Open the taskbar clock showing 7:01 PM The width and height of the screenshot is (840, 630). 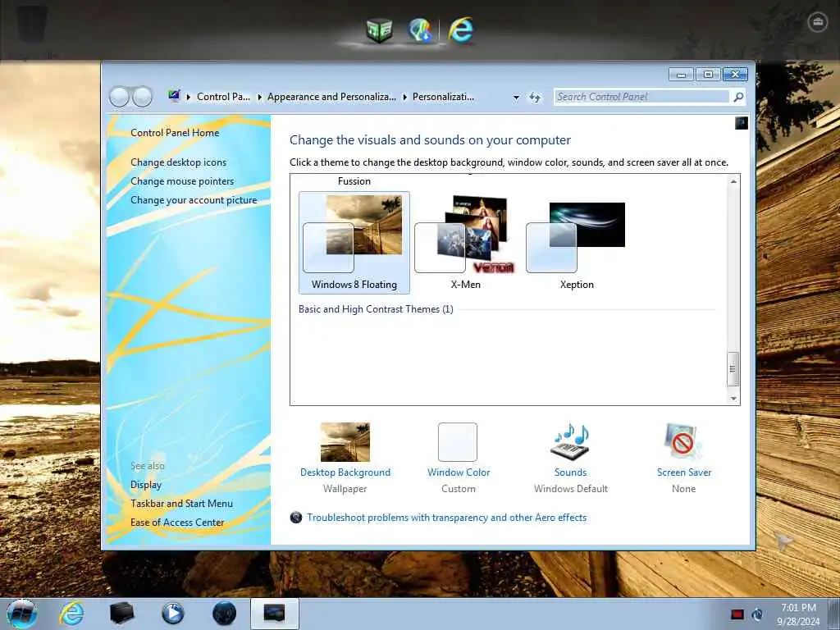(798, 614)
